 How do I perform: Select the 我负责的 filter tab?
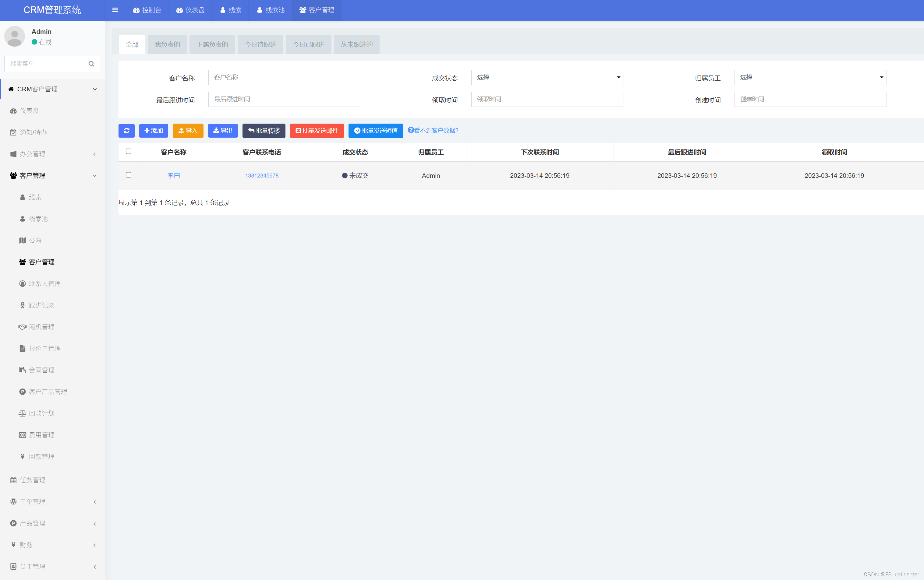pyautogui.click(x=167, y=44)
